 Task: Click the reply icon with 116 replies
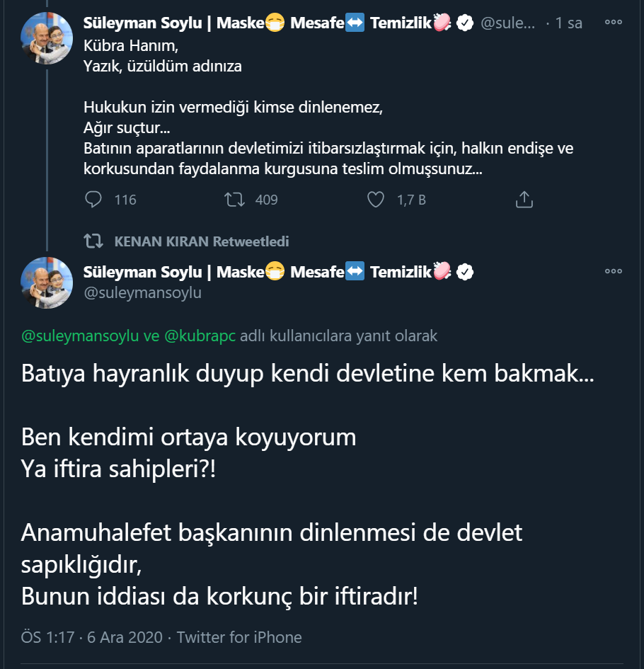[93, 200]
